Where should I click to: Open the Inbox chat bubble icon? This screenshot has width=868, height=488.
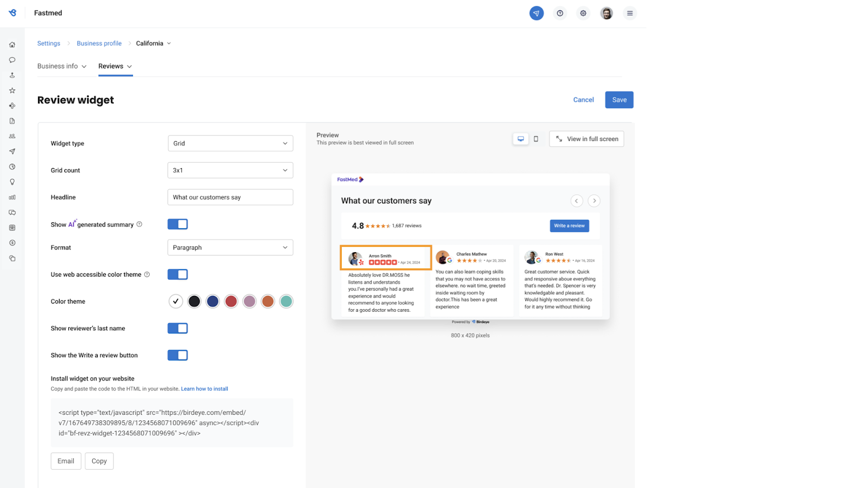click(12, 60)
